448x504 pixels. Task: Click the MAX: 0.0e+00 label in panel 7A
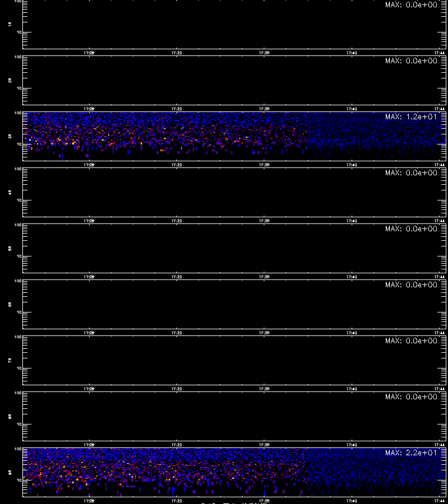411,340
